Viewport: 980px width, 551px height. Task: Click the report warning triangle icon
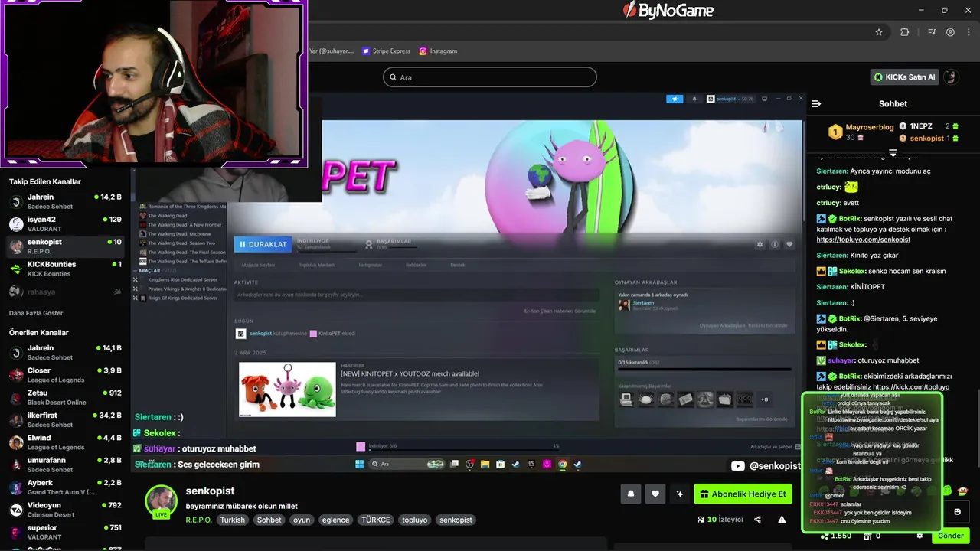tap(782, 520)
